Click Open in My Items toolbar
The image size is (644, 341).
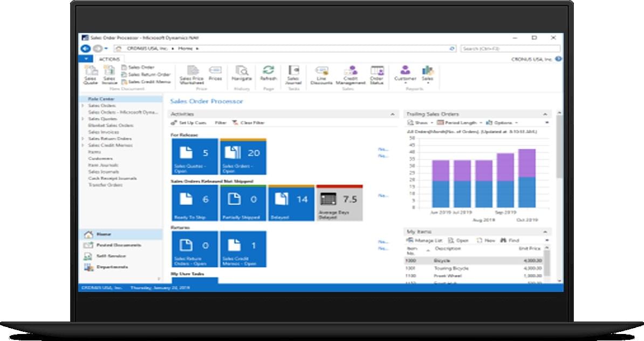[x=458, y=240]
